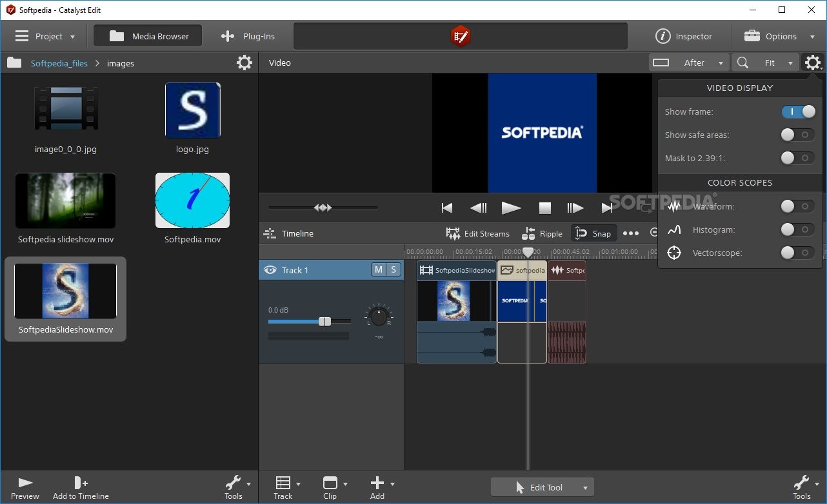The height and width of the screenshot is (504, 827).
Task: Toggle Snap on the timeline
Action: [x=593, y=233]
